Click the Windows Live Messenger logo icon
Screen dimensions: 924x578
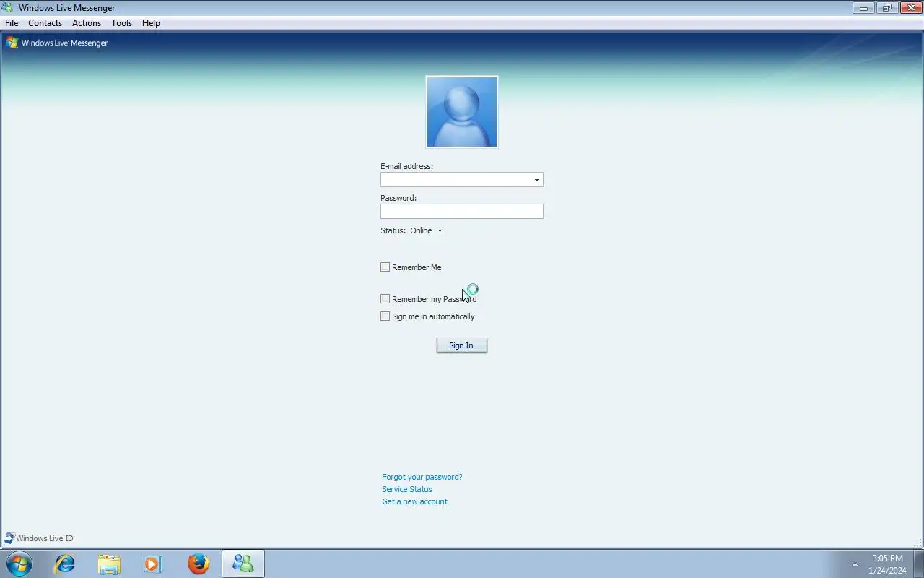point(12,43)
